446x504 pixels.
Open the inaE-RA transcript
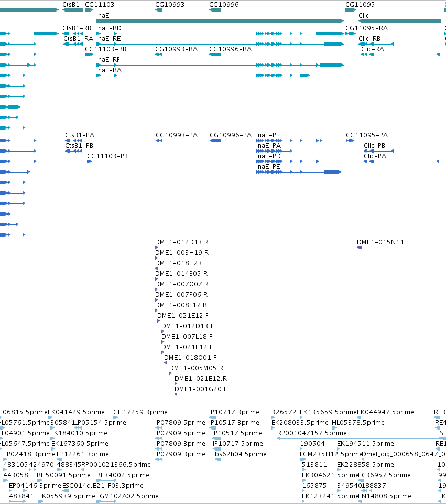(203, 76)
